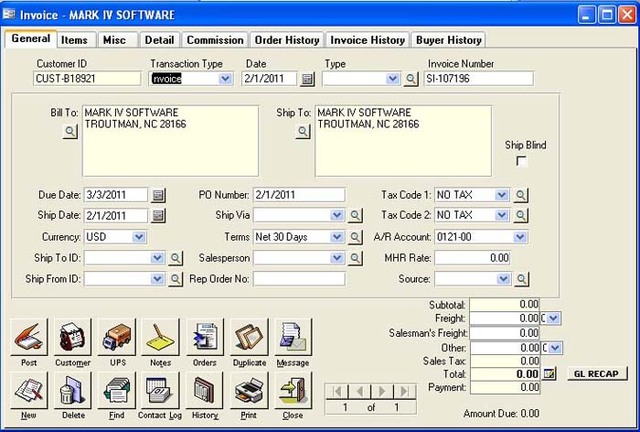Click the Invoice Number field
Image resolution: width=640 pixels, height=432 pixels.
(x=479, y=79)
